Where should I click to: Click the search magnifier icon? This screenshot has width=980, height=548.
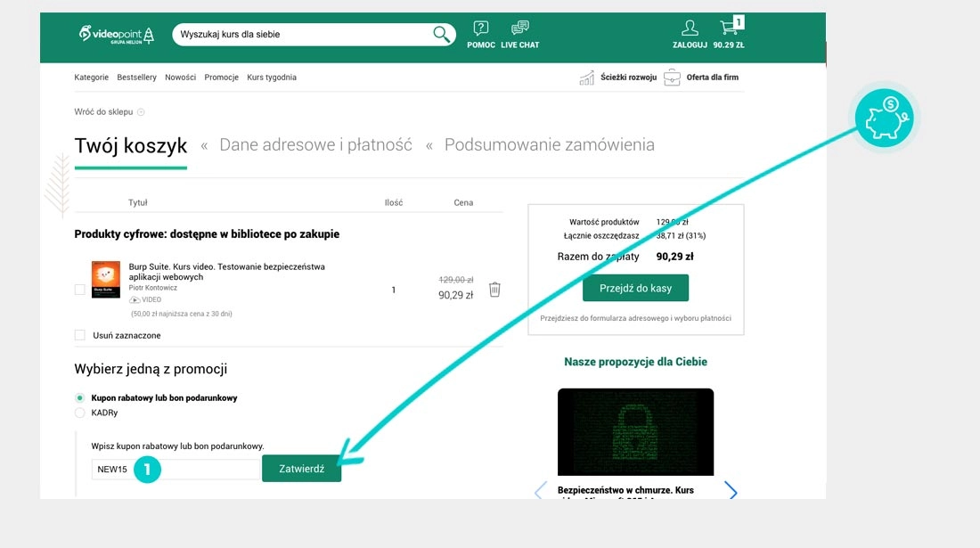click(441, 35)
